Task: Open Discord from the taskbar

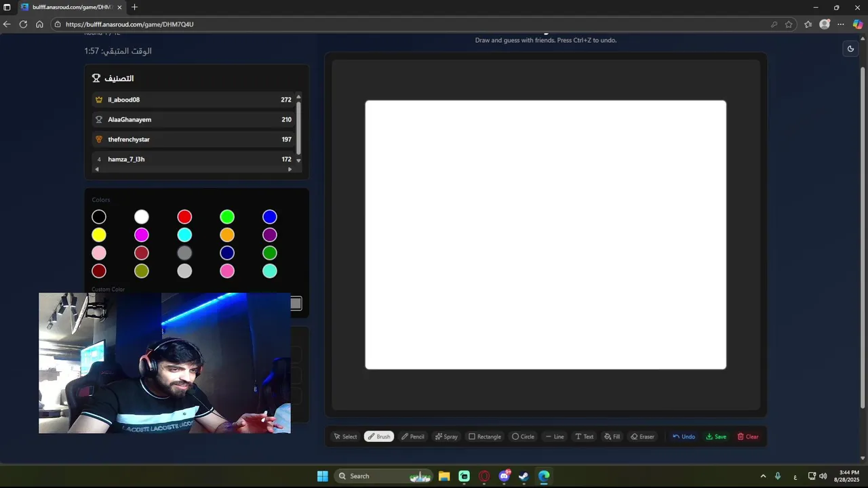Action: (x=504, y=476)
